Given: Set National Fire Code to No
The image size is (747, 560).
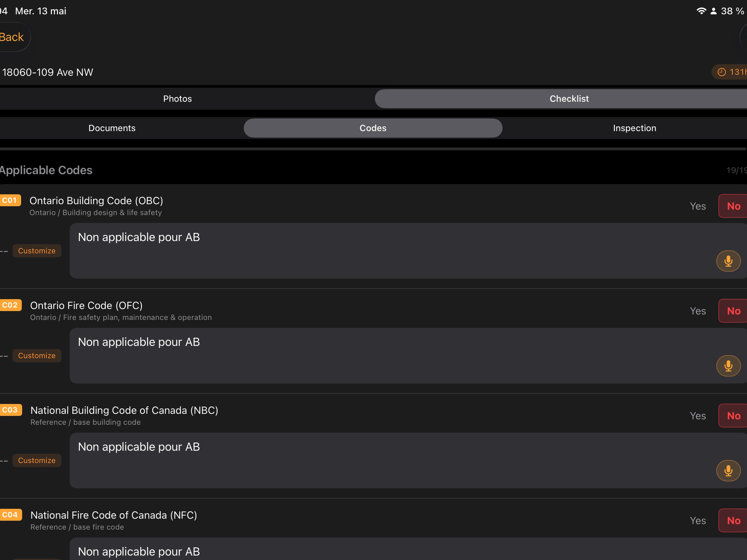Looking at the screenshot, I should pyautogui.click(x=733, y=520).
